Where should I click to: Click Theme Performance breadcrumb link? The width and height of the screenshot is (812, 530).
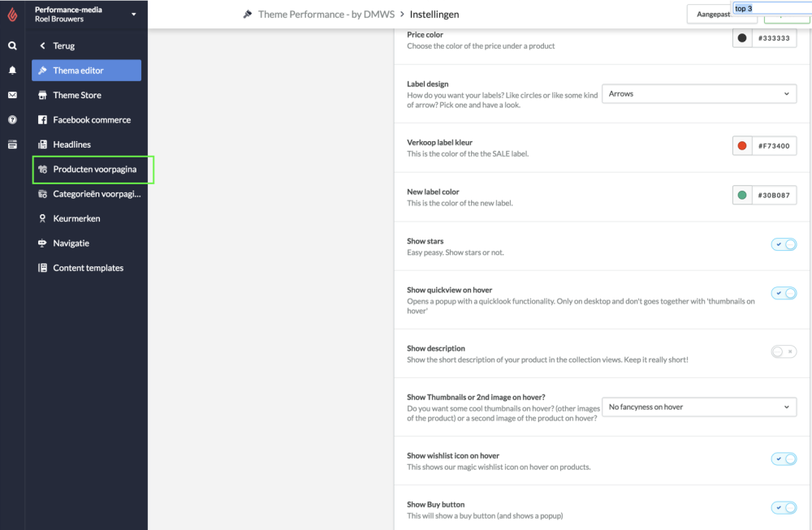(326, 15)
